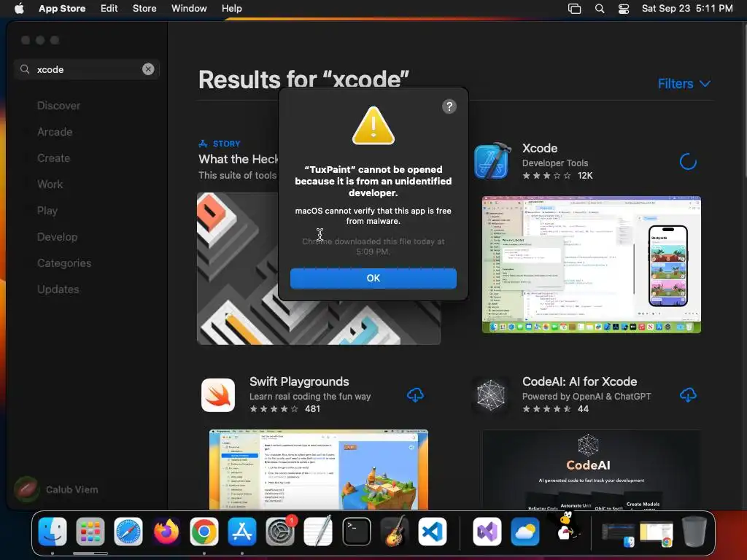
Task: Open Control Center in menu bar
Action: pyautogui.click(x=624, y=9)
